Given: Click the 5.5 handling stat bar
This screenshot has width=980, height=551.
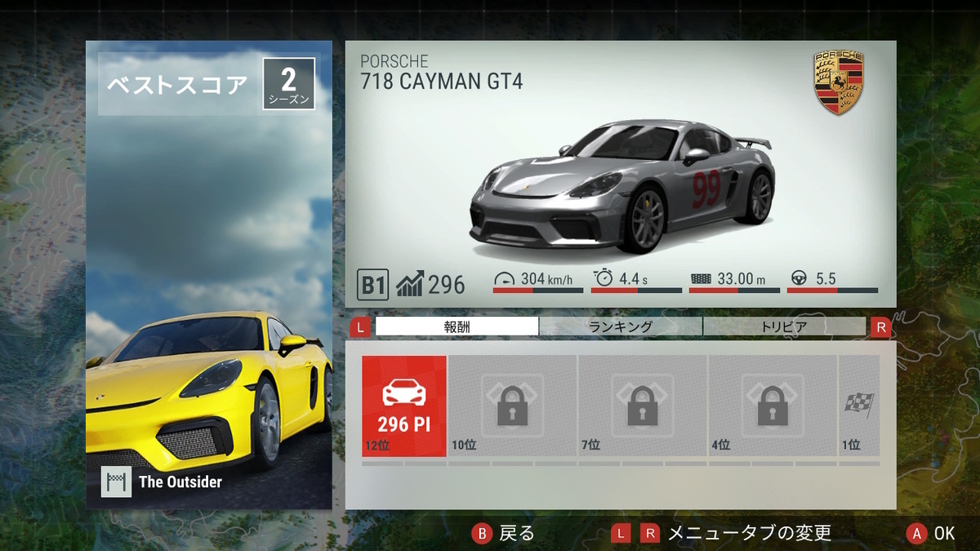Looking at the screenshot, I should (832, 290).
